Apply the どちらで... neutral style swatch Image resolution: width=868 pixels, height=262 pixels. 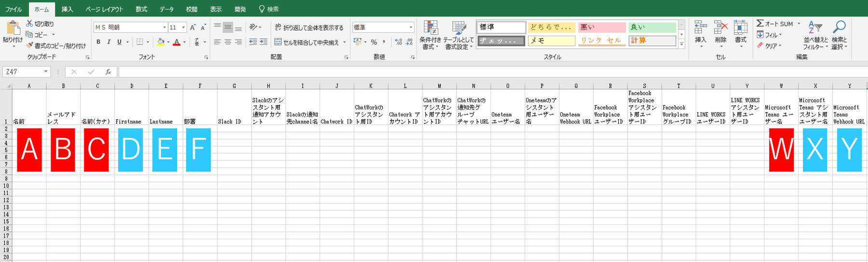coord(551,27)
